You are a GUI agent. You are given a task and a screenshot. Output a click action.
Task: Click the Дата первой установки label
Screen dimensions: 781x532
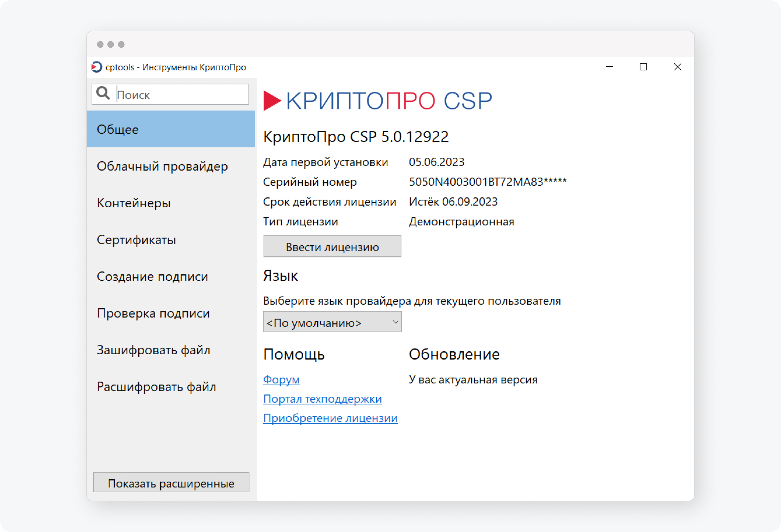326,162
